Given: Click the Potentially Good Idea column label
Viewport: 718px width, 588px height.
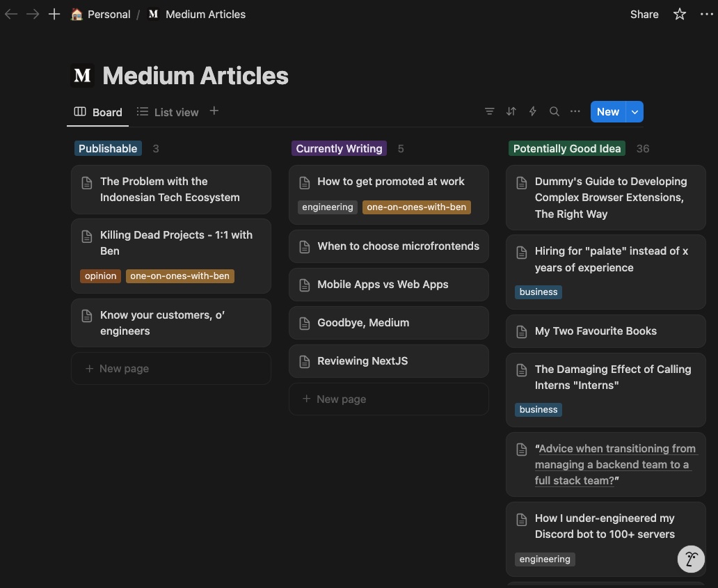Looking at the screenshot, I should point(567,148).
